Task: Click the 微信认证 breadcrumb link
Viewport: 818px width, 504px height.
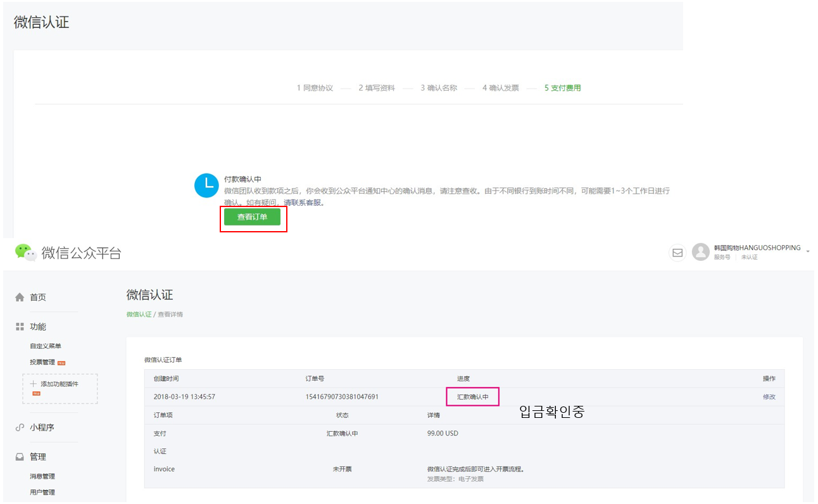Action: (x=139, y=314)
